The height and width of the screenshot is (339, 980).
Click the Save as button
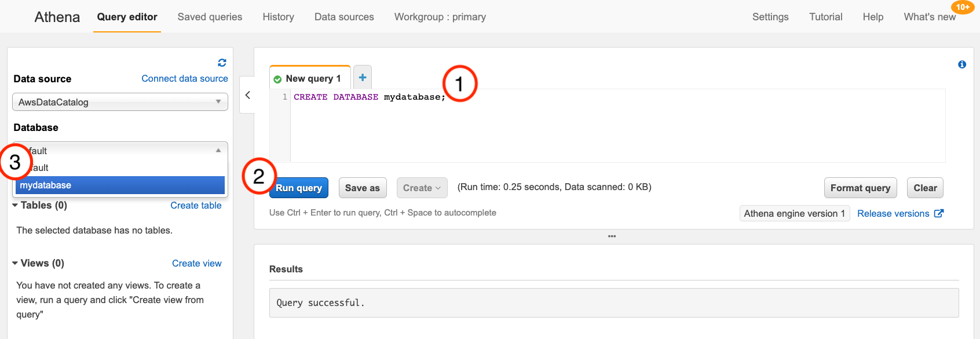click(363, 188)
